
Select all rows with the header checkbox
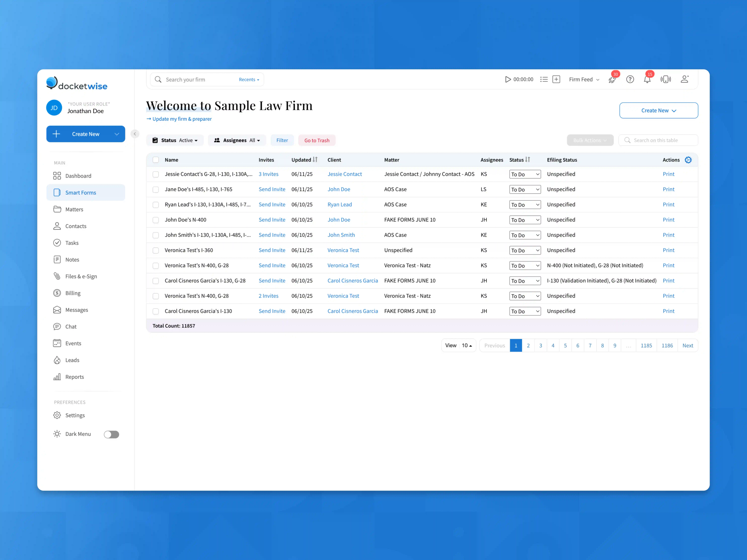coord(156,160)
